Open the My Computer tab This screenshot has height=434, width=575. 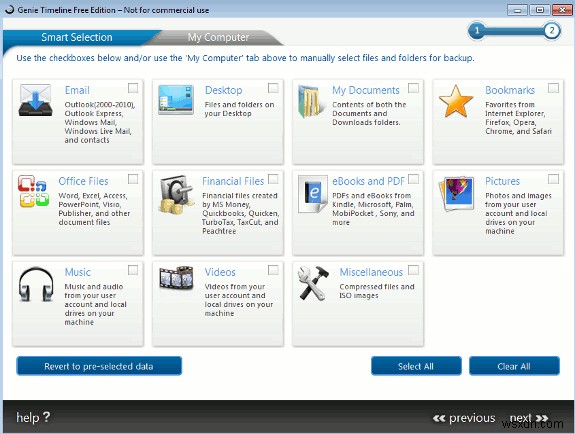pyautogui.click(x=218, y=37)
